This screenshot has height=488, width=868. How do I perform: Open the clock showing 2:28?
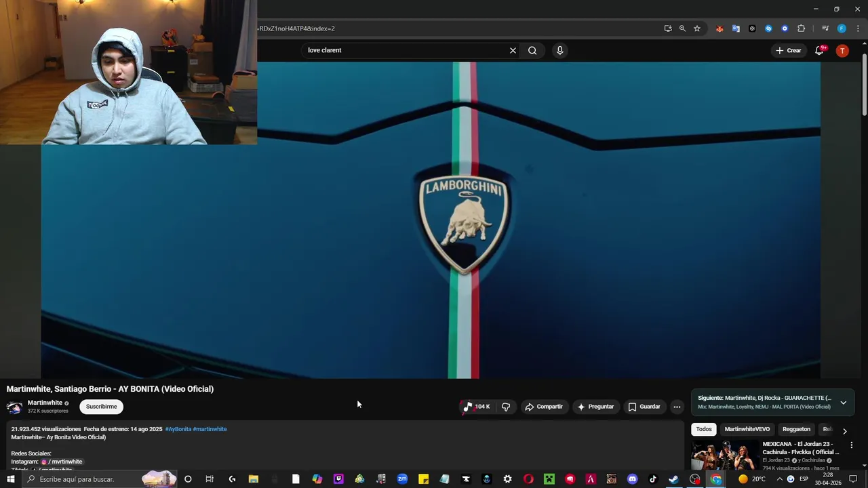click(x=828, y=479)
